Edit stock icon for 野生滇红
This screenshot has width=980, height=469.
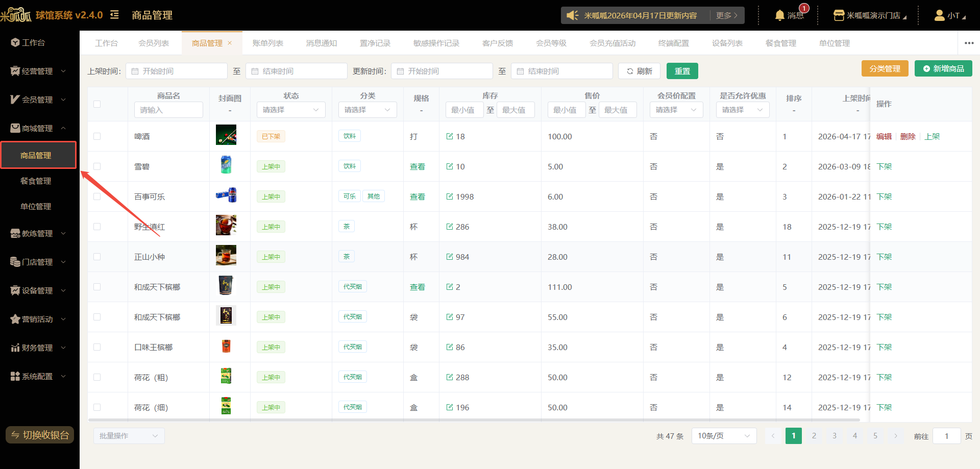(x=450, y=227)
